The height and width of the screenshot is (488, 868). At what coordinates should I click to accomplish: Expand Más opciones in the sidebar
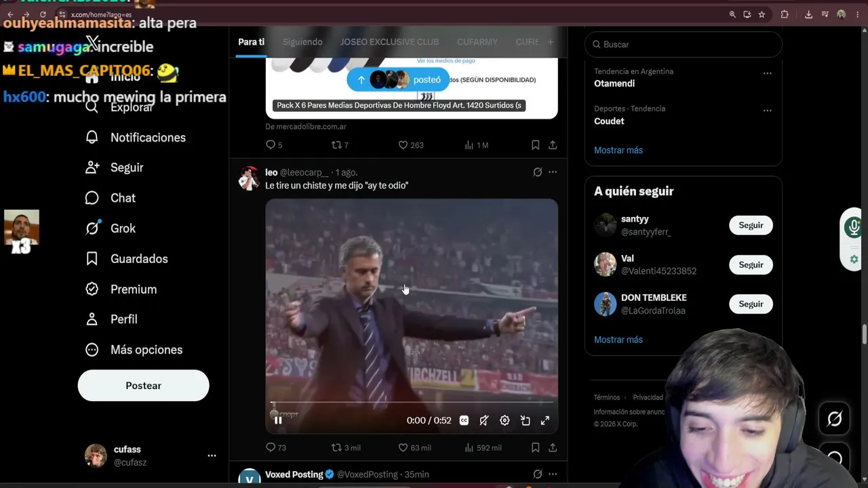[134, 350]
